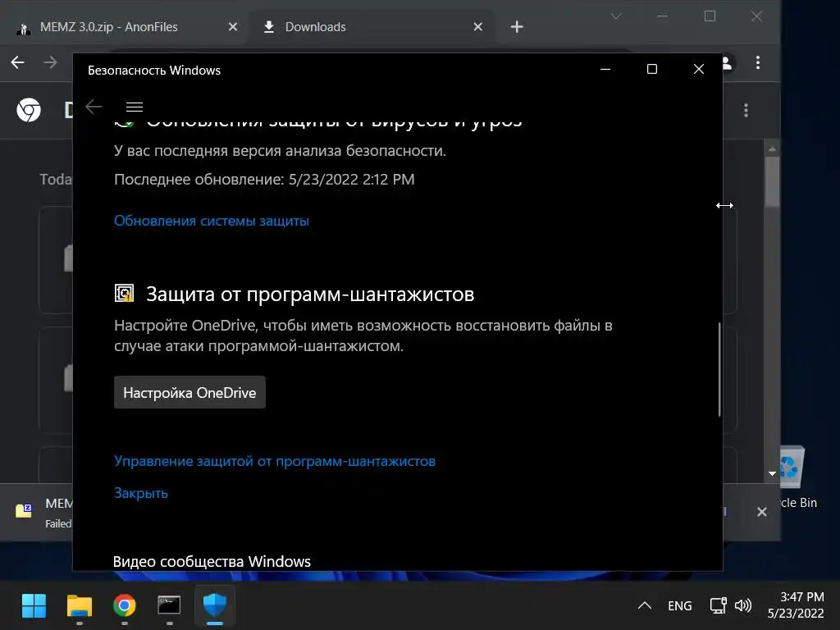Click Windows Security shield taskbar icon
The width and height of the screenshot is (840, 630).
pos(215,606)
